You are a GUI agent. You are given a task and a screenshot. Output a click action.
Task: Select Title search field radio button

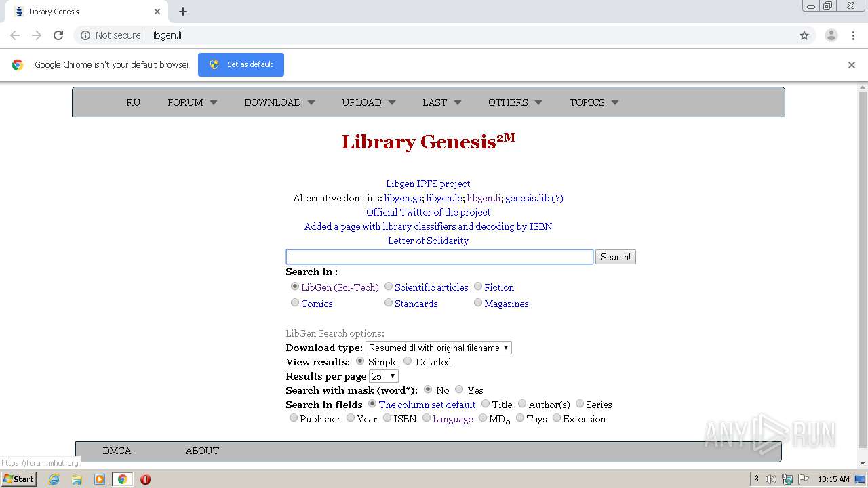pyautogui.click(x=486, y=404)
